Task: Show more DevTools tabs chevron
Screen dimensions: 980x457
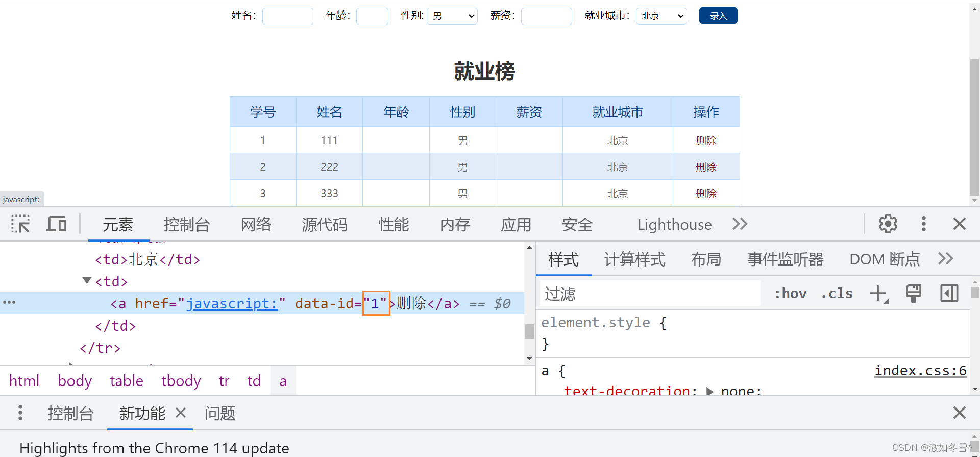Action: pos(740,224)
